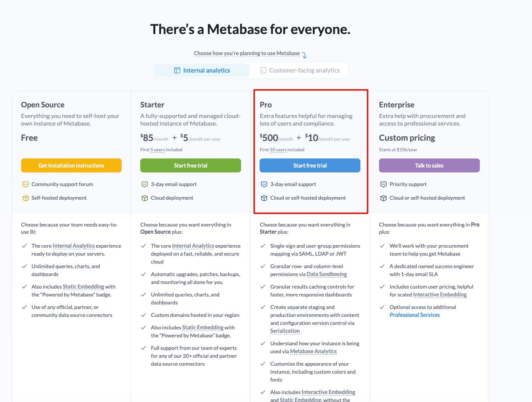Click the Starter Cloud deployment cube icon
532x402 pixels.
(x=145, y=198)
